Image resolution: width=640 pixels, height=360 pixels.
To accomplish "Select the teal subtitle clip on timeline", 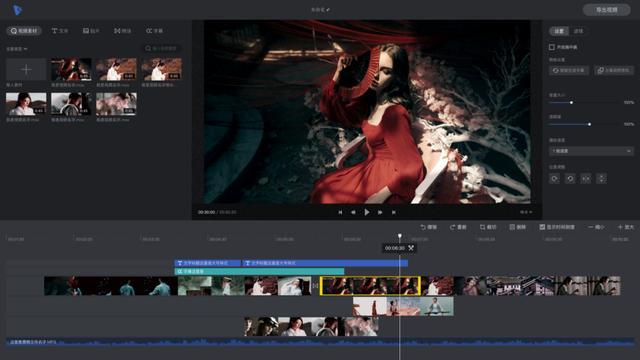I will pyautogui.click(x=259, y=271).
